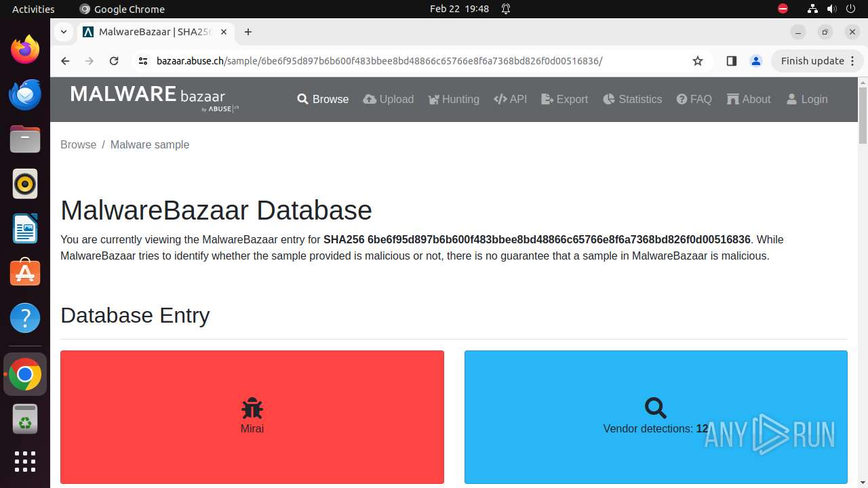Open Trash from the dock

coord(25,419)
